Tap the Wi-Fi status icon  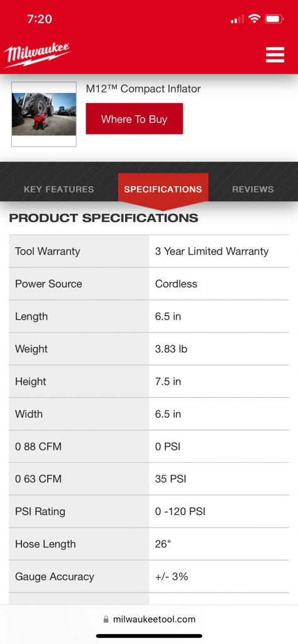pyautogui.click(x=255, y=19)
